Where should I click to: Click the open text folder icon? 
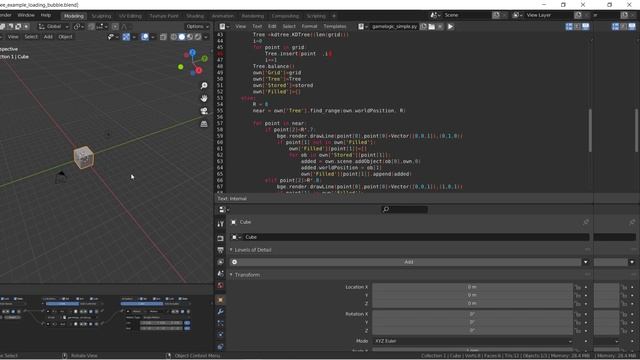pyautogui.click(x=431, y=27)
